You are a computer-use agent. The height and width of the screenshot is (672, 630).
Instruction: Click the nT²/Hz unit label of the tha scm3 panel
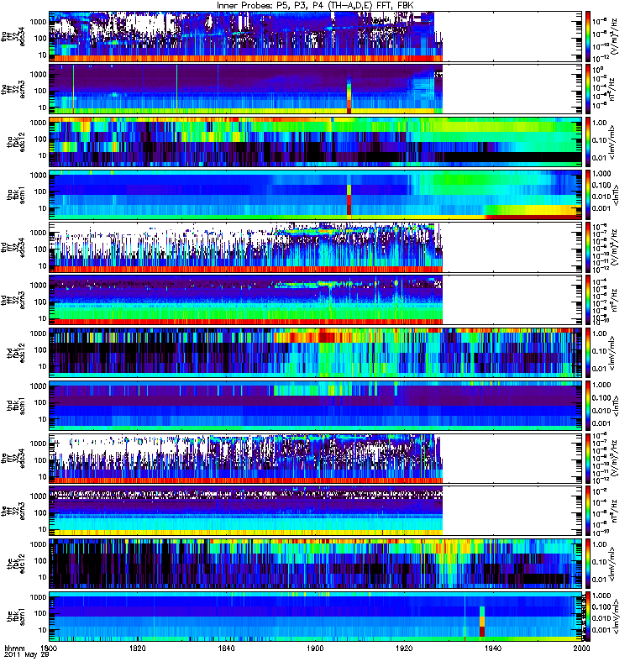click(613, 89)
